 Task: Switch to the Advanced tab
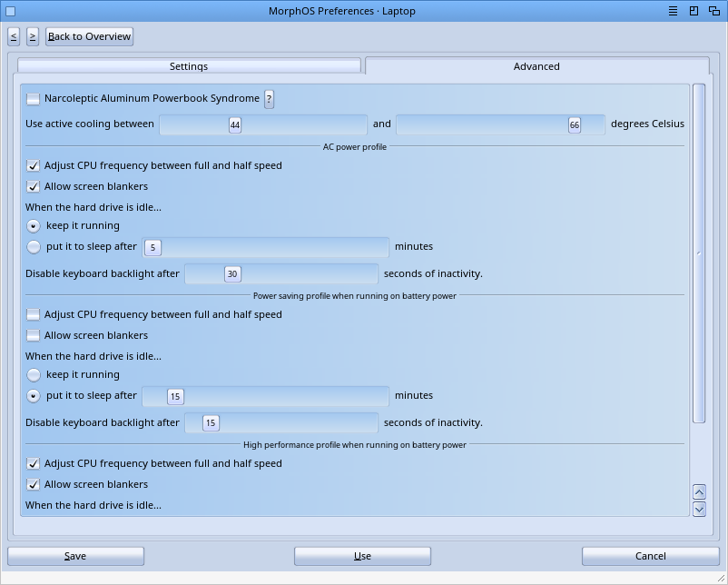[x=536, y=66]
